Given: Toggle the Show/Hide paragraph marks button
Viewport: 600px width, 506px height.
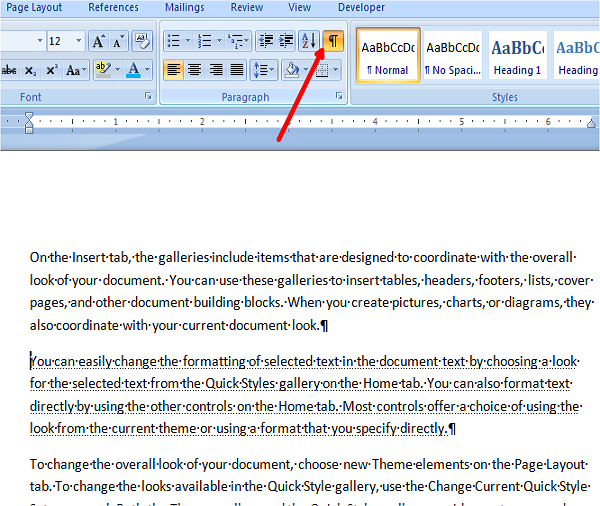Looking at the screenshot, I should [x=333, y=41].
